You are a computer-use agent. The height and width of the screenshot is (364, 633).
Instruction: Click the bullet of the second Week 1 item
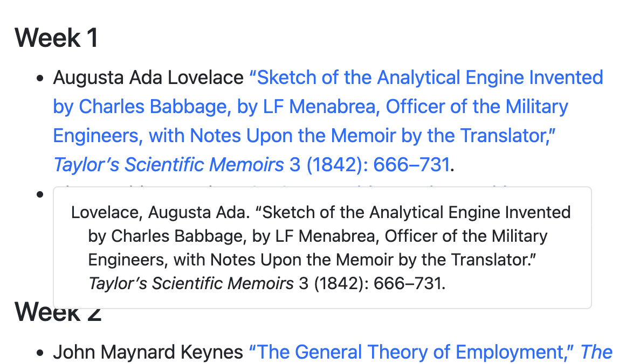(39, 194)
